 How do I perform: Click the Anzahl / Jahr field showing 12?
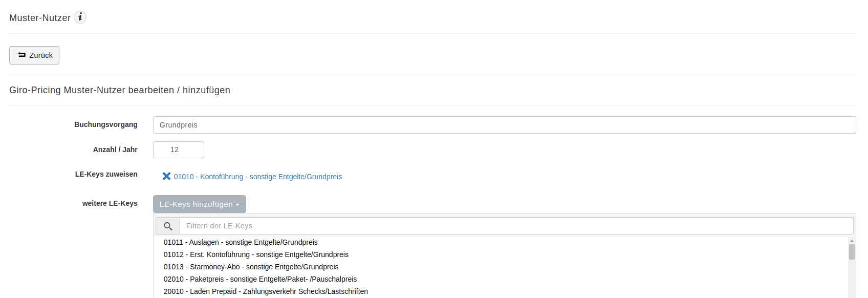[179, 150]
